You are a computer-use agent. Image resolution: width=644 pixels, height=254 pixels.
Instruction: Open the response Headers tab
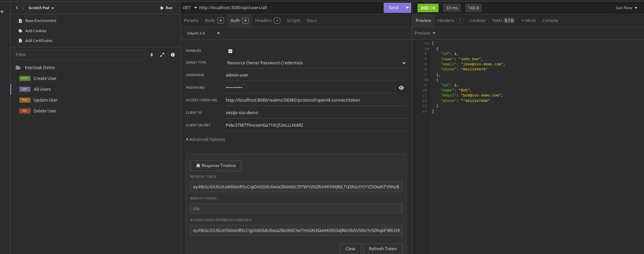(450, 21)
